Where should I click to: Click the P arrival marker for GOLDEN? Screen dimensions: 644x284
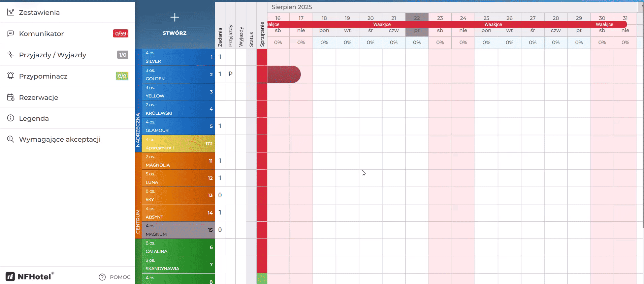pos(230,74)
